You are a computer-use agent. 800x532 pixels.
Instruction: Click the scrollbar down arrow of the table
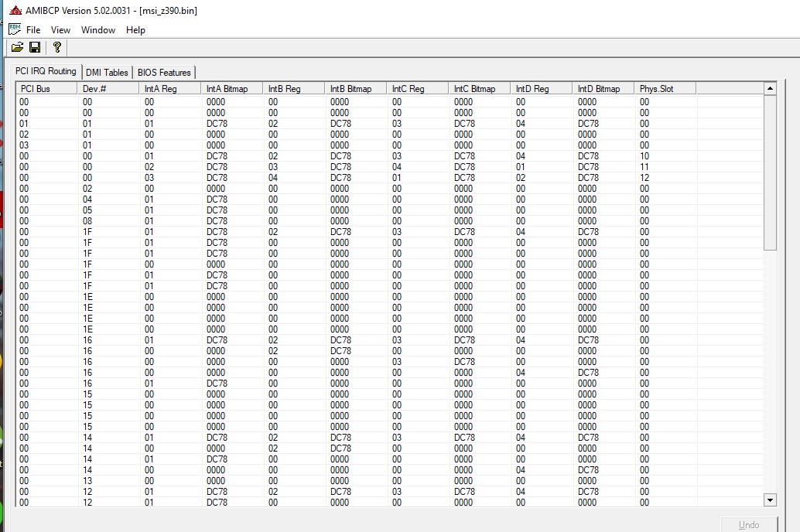point(770,500)
